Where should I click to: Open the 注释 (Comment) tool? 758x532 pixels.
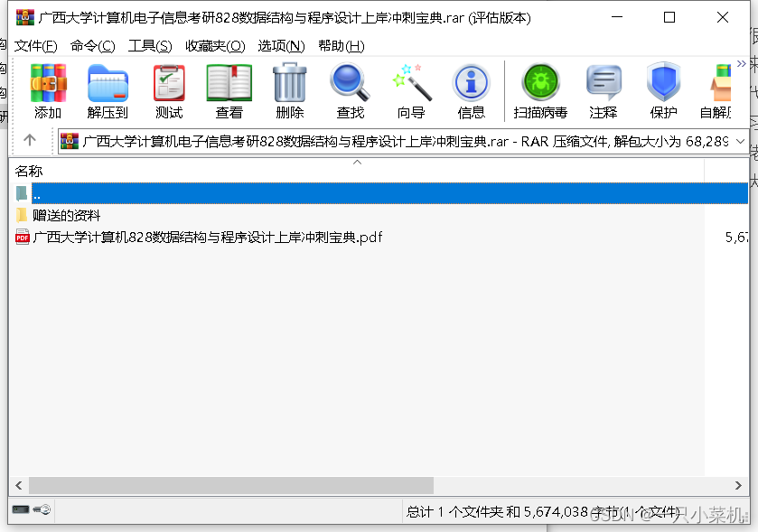pyautogui.click(x=604, y=91)
